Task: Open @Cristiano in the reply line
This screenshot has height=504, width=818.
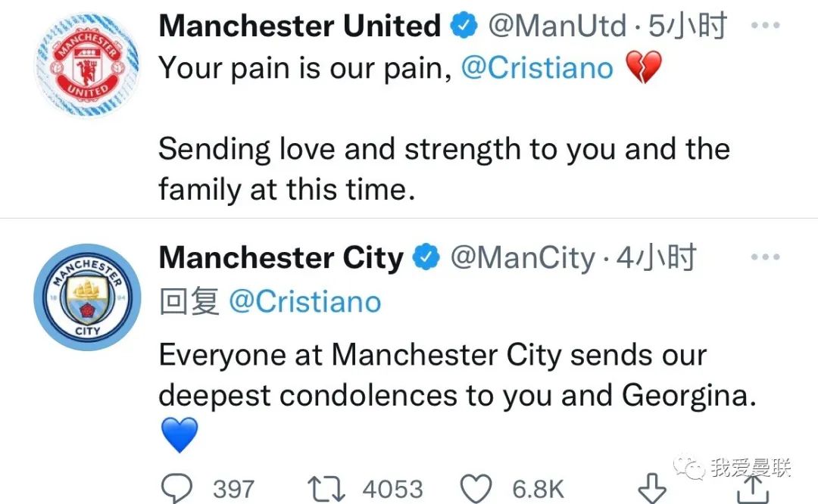Action: (x=305, y=302)
